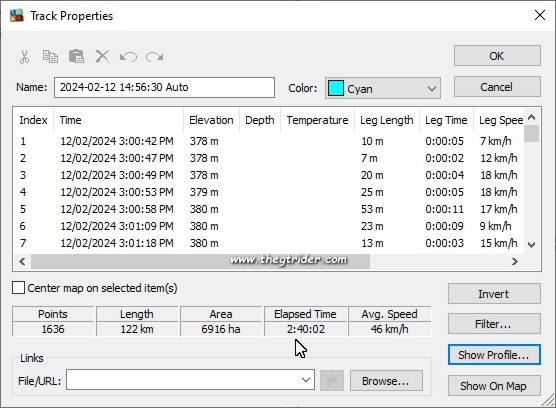The height and width of the screenshot is (408, 556).
Task: Click the cyan color swatch
Action: pyautogui.click(x=335, y=88)
